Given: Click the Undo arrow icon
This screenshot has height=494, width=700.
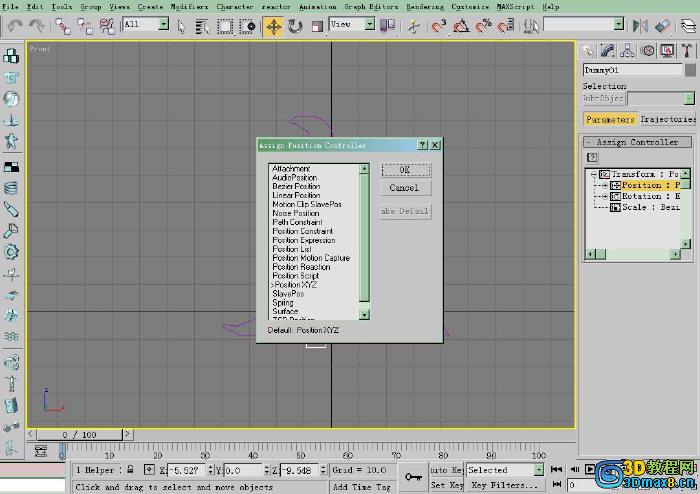Looking at the screenshot, I should click(15, 26).
